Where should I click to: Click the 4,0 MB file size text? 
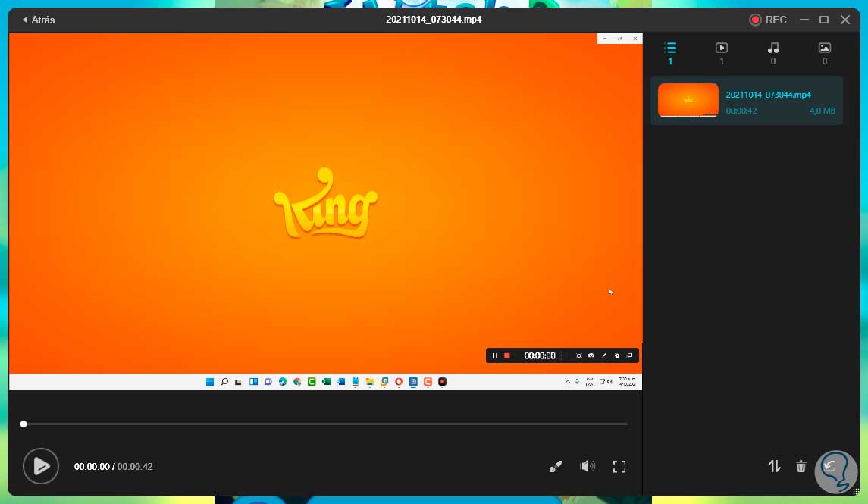pos(823,111)
